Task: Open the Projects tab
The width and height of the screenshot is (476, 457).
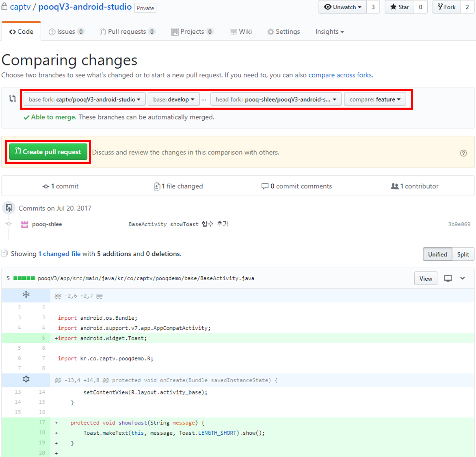Action: tap(193, 32)
